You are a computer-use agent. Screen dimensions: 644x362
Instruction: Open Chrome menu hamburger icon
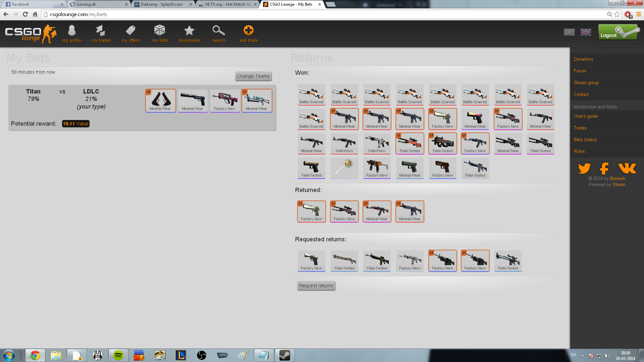click(x=639, y=14)
